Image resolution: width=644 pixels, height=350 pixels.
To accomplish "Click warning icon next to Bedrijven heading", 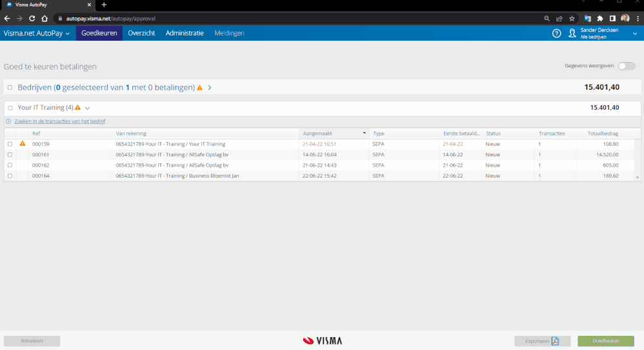I will click(x=199, y=88).
